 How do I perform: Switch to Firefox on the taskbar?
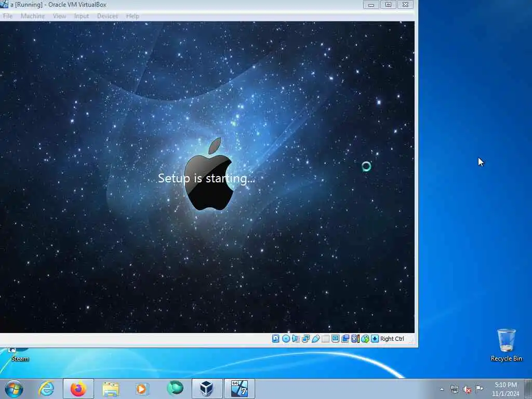pyautogui.click(x=78, y=389)
